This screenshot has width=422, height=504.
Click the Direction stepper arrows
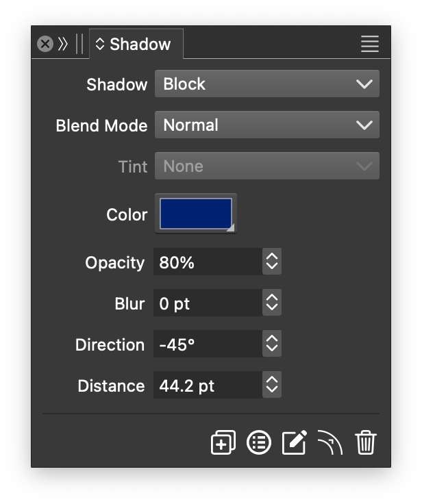click(272, 344)
